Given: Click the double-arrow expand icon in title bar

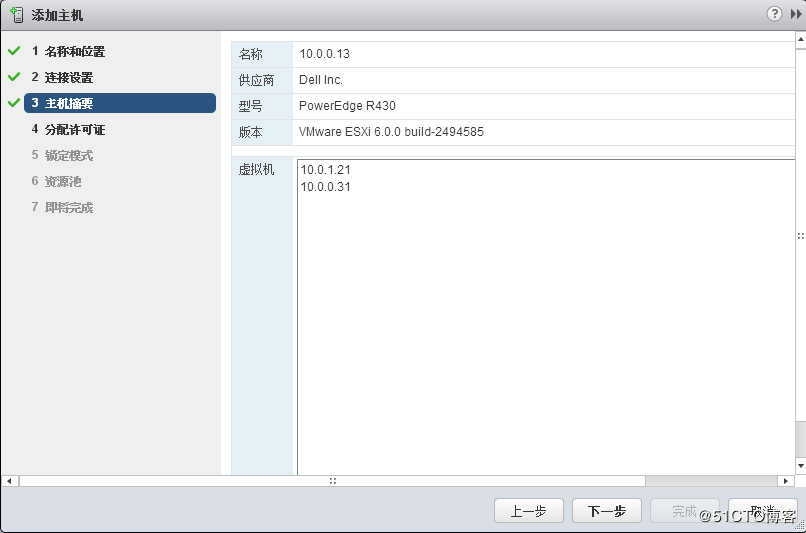Looking at the screenshot, I should point(796,14).
